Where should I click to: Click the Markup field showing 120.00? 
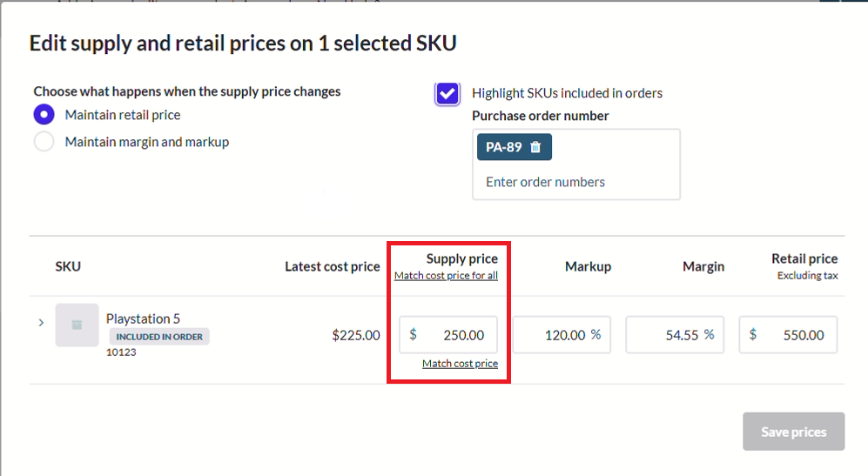tap(562, 335)
